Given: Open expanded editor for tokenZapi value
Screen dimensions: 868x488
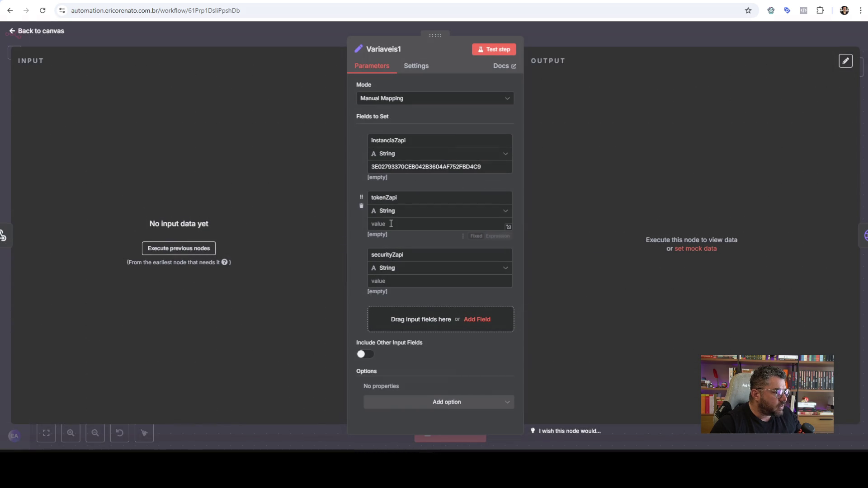Looking at the screenshot, I should [x=508, y=227].
